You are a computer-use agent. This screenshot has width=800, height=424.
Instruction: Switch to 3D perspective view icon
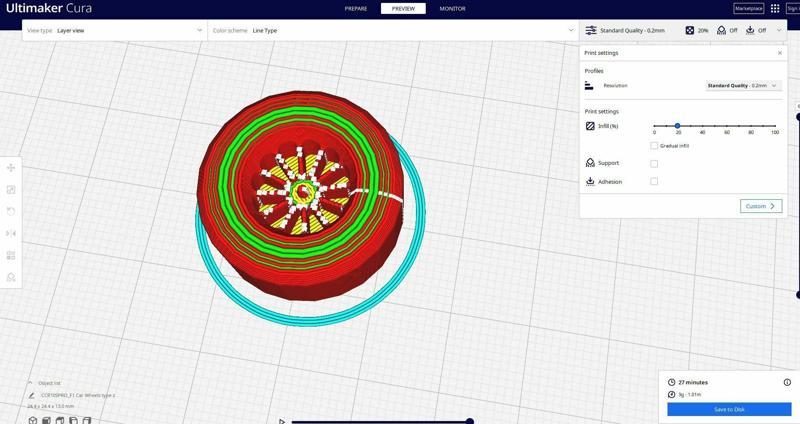[33, 420]
